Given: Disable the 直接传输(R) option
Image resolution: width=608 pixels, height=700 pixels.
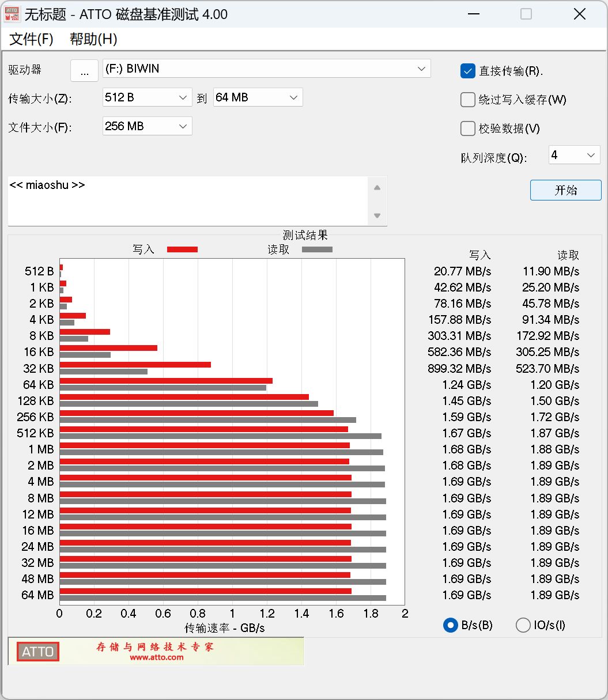Looking at the screenshot, I should click(468, 71).
